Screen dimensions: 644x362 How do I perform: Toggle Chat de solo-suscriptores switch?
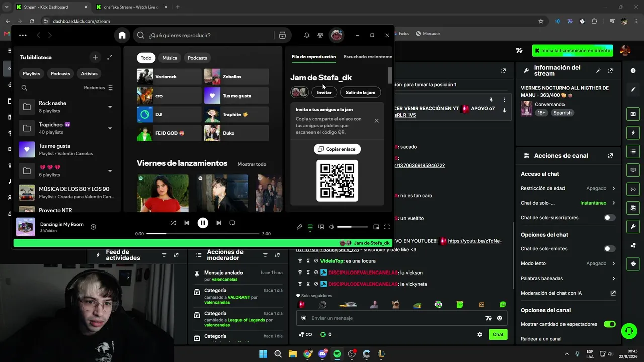pyautogui.click(x=609, y=218)
